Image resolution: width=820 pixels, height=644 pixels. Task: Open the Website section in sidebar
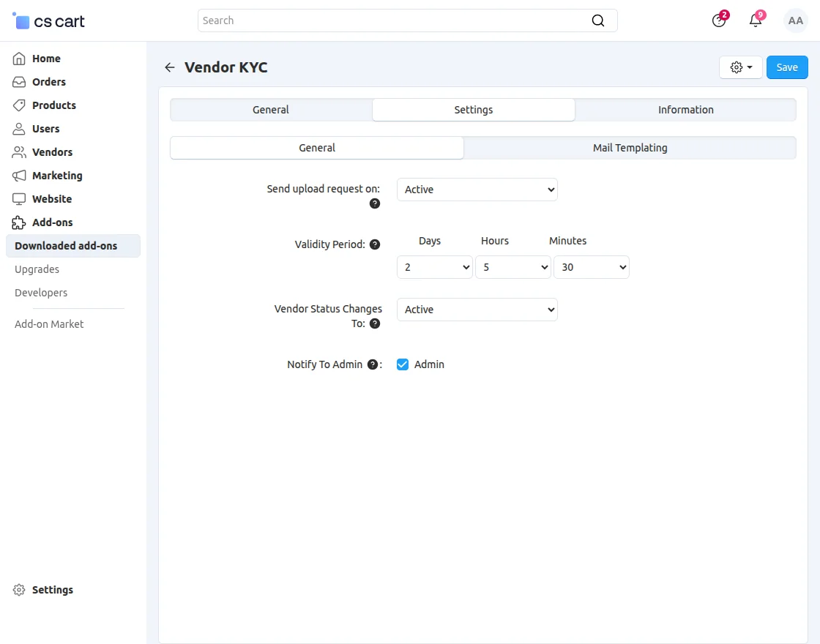click(51, 198)
